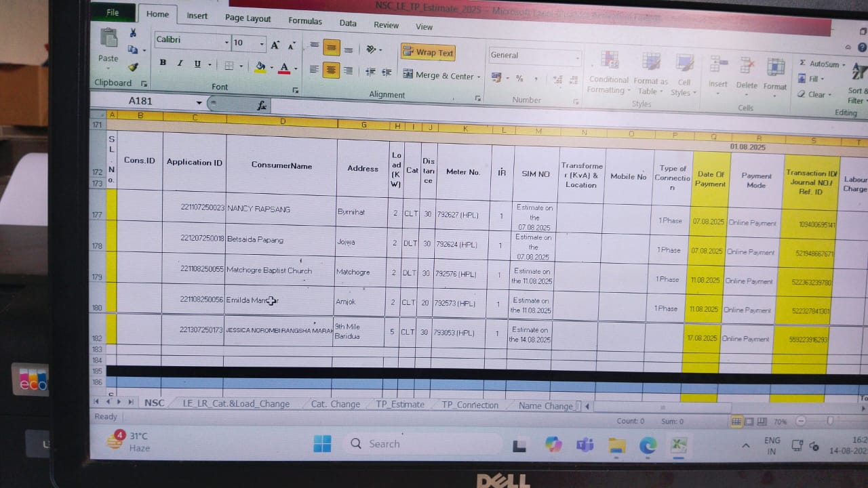Screen dimensions: 868x488
Task: Click the zoom slider in status bar
Action: 829,421
